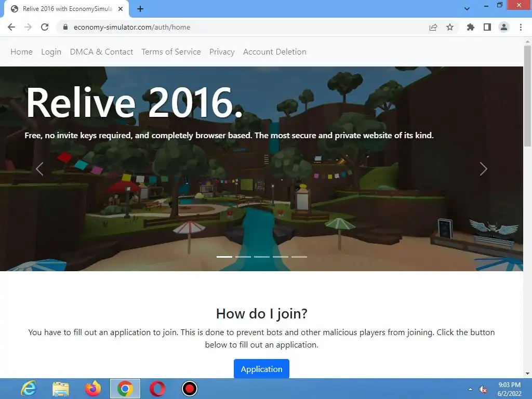Open the Chrome profile avatar
Screen dimensions: 532x399
(504, 27)
